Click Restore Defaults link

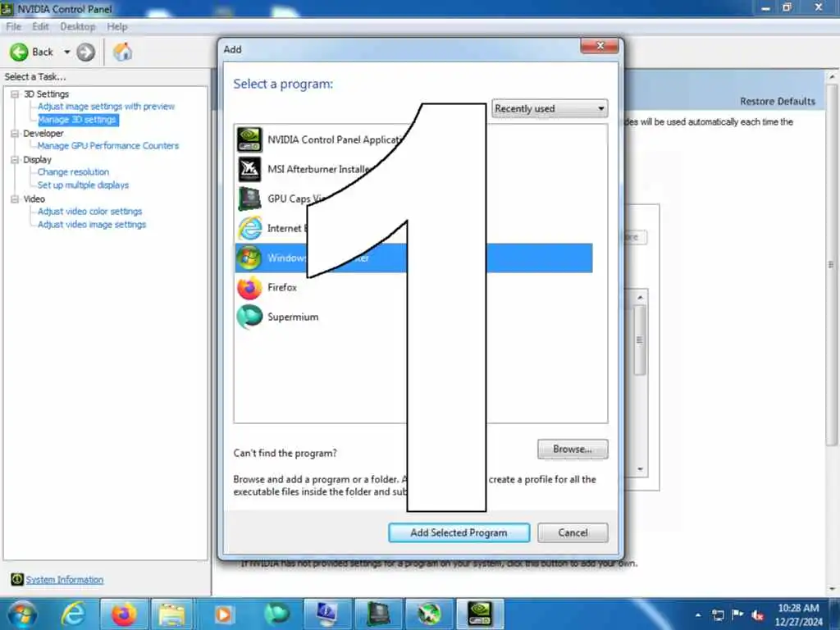[778, 101]
